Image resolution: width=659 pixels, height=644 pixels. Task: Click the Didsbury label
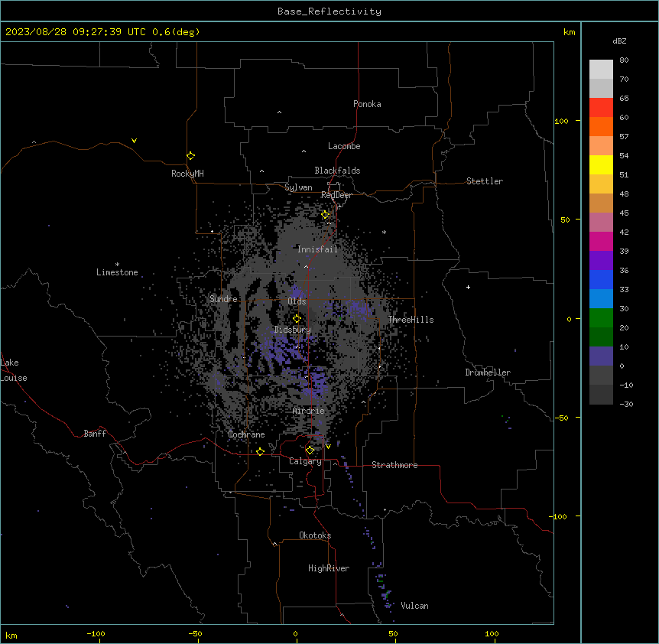pos(293,330)
